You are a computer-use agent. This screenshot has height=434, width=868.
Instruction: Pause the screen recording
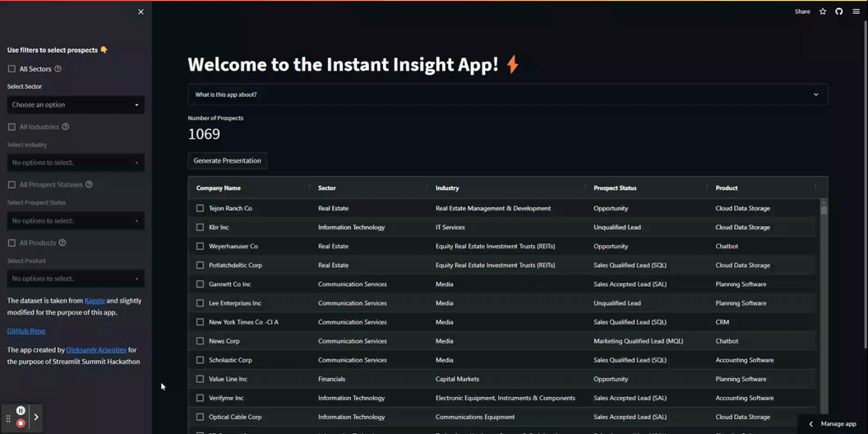pyautogui.click(x=21, y=411)
